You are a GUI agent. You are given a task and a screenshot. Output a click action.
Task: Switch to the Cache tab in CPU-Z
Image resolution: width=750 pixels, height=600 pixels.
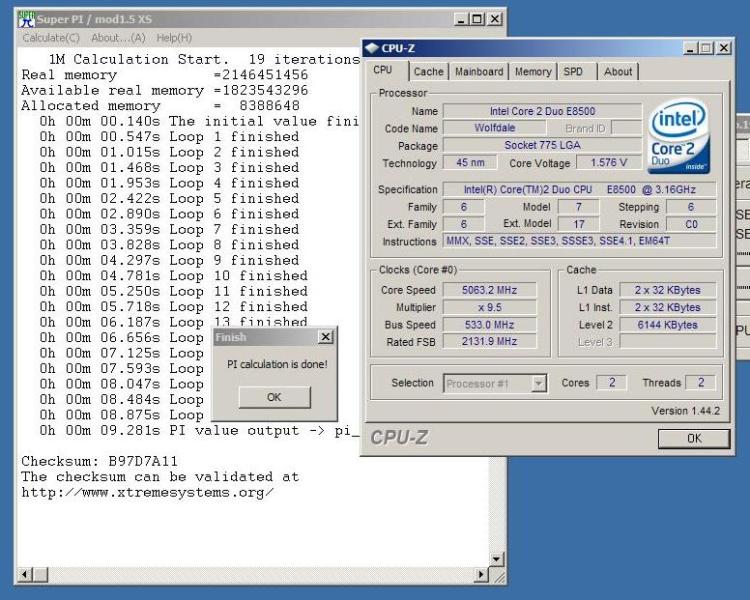(429, 72)
